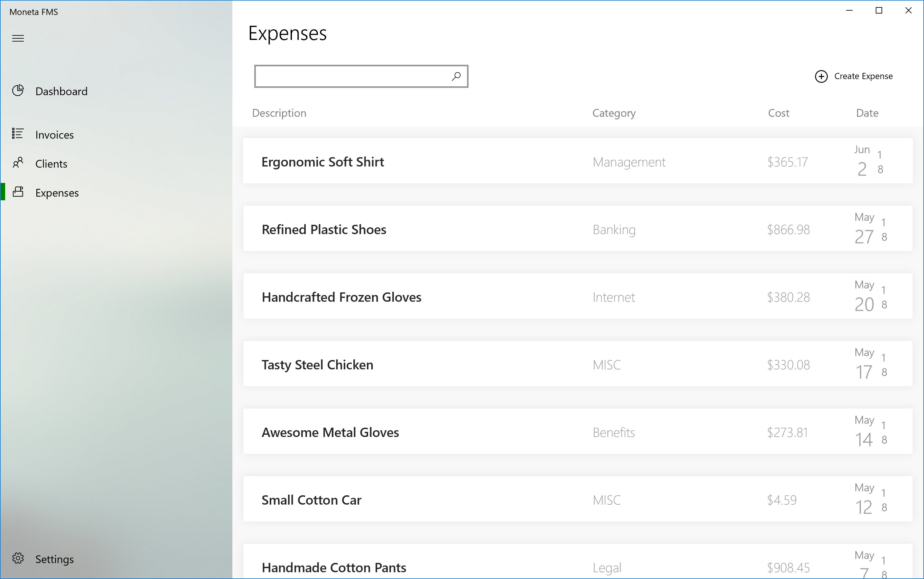This screenshot has width=924, height=579.
Task: Toggle the hamburger navigation menu
Action: (x=18, y=38)
